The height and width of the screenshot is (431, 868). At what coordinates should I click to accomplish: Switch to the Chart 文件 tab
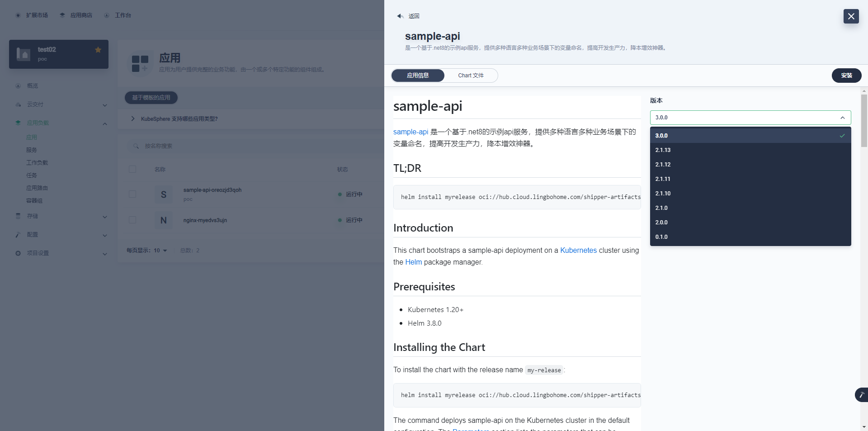[x=471, y=76]
